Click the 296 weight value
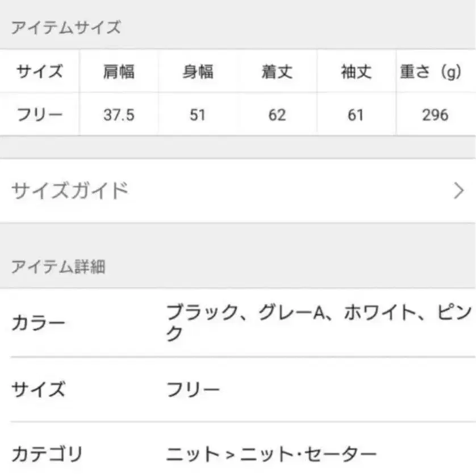The image size is (476, 476). (x=435, y=115)
